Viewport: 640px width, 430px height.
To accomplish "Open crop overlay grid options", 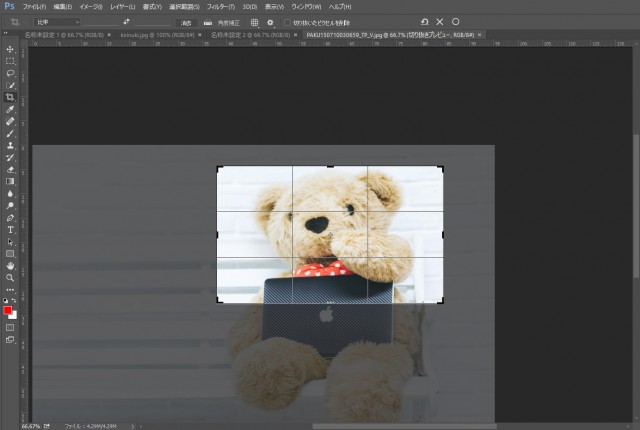I will click(x=254, y=21).
